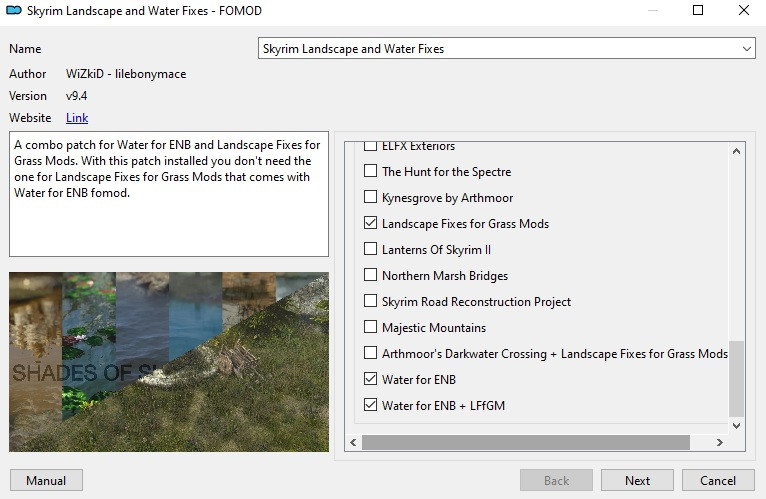
Task: Open the Website Link
Action: point(77,118)
